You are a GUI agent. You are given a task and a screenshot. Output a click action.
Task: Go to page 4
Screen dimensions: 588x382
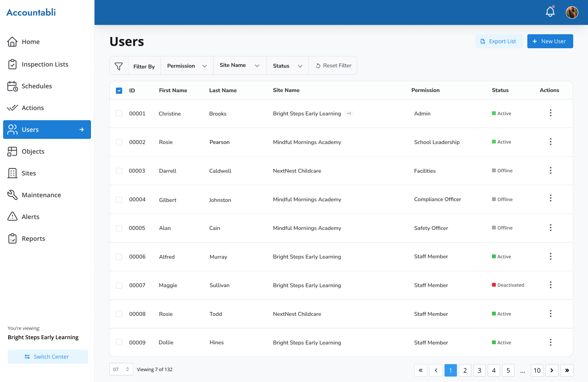click(x=494, y=370)
